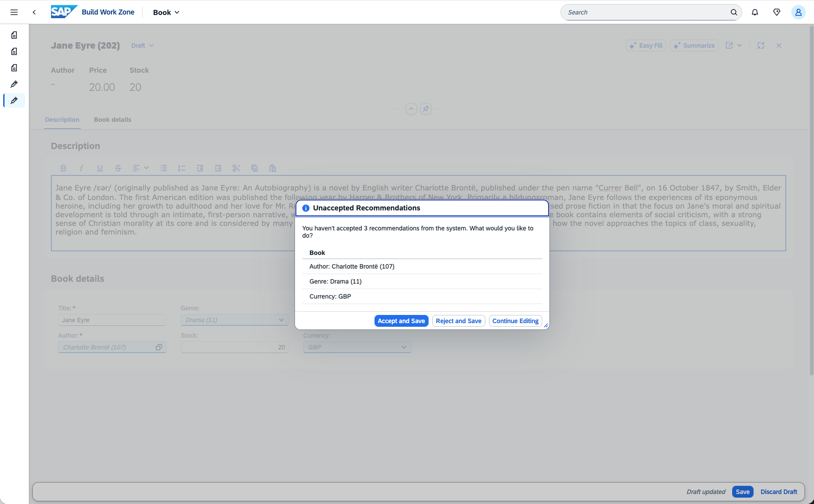
Task: Open the Author value help icon
Action: click(x=159, y=347)
